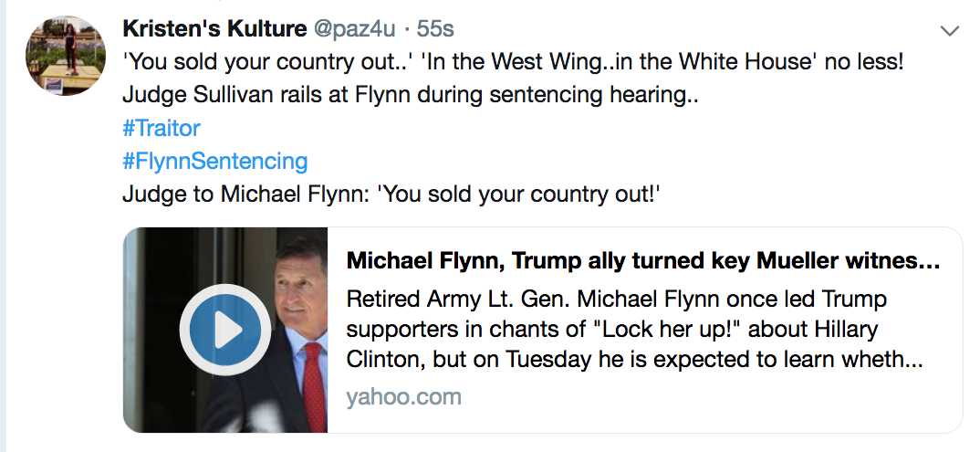
Task: Open the Kristen's Kulture display name
Action: (x=214, y=28)
